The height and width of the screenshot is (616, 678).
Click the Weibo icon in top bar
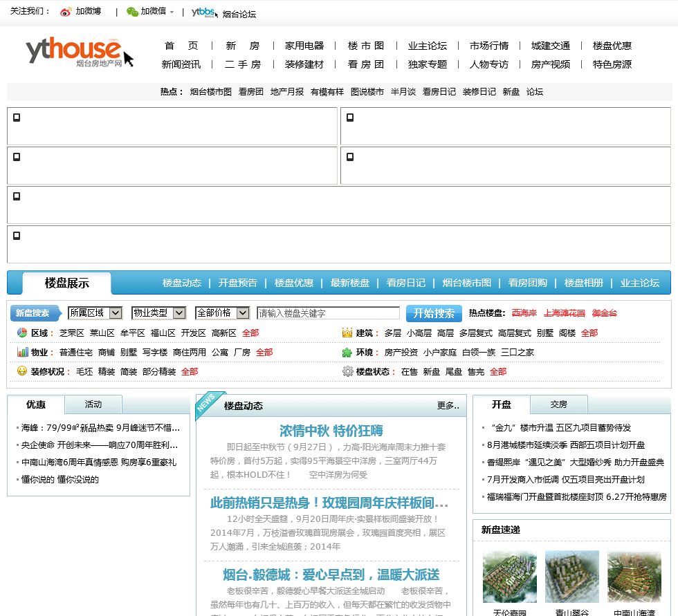pyautogui.click(x=66, y=12)
